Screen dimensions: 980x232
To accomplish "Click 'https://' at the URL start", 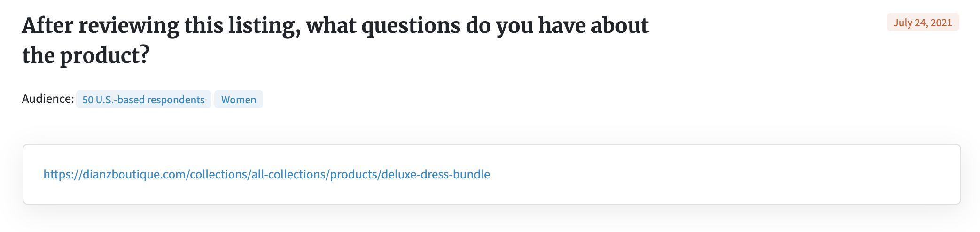I will [62, 174].
